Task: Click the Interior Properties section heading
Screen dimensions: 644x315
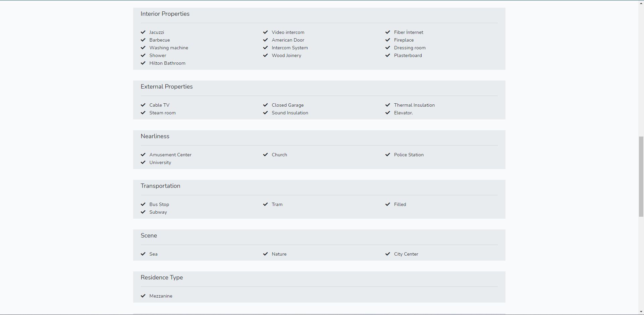Action: click(x=165, y=14)
